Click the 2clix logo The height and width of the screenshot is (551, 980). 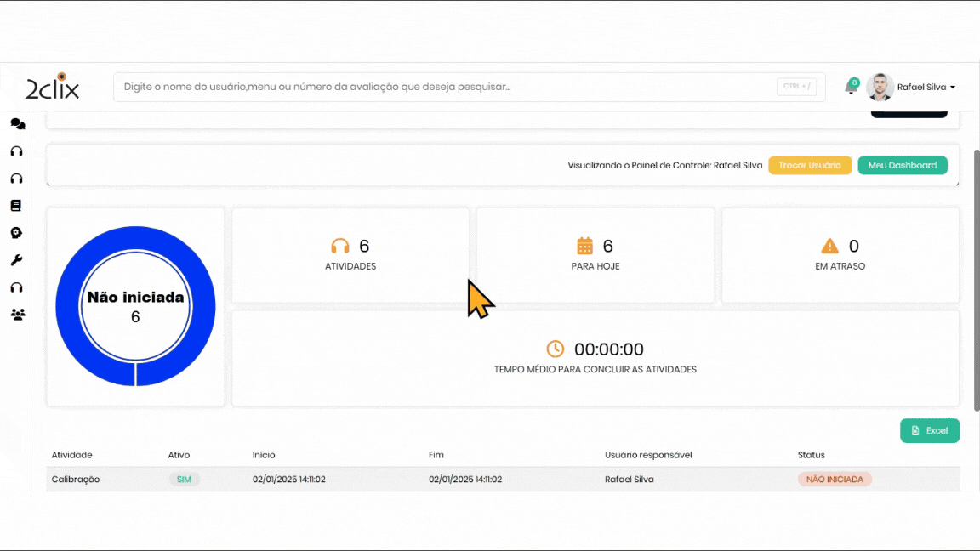[53, 87]
